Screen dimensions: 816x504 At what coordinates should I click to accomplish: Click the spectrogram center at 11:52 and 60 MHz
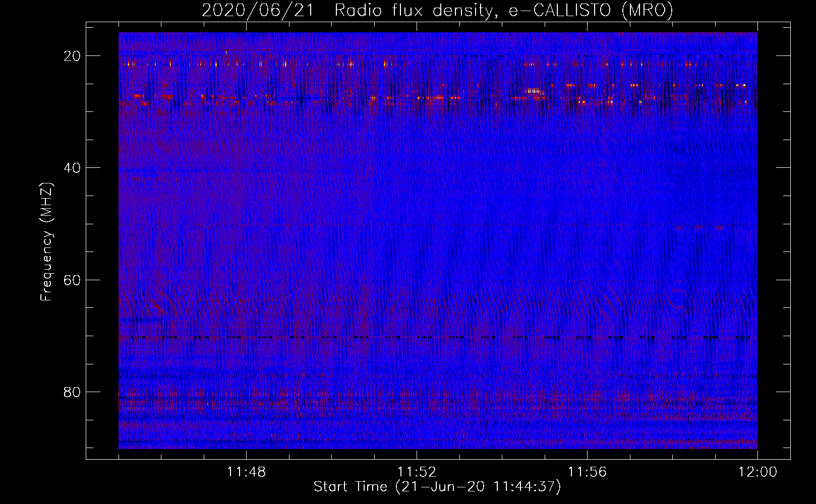[x=417, y=279]
